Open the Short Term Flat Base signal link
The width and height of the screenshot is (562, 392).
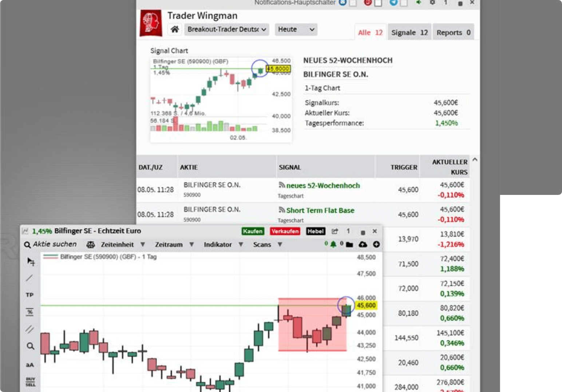tap(320, 210)
